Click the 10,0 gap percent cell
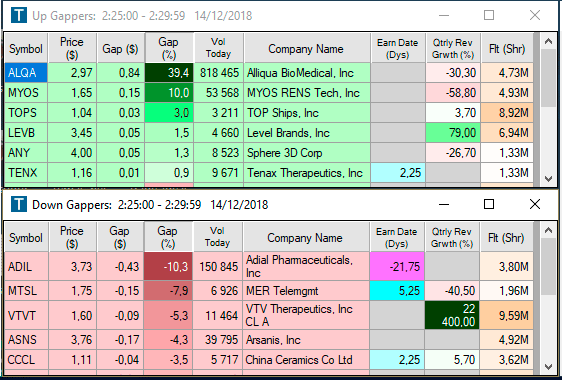This screenshot has width=562, height=380. (169, 93)
